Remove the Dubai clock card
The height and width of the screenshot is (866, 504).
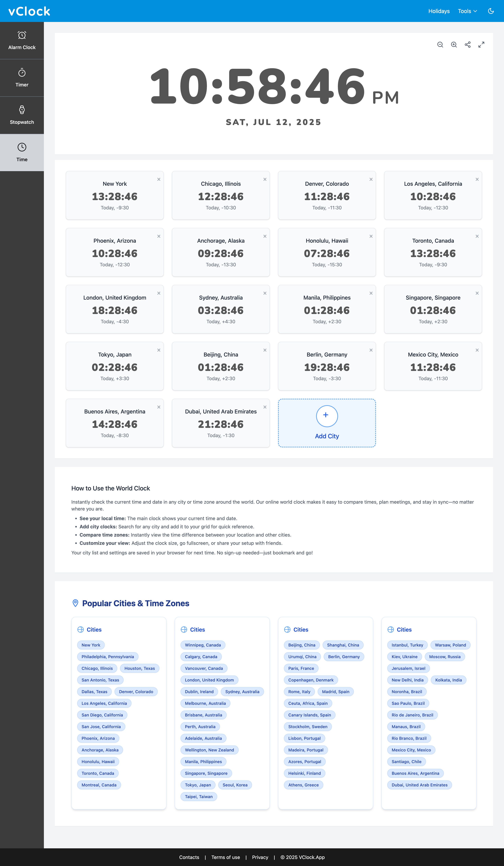265,407
